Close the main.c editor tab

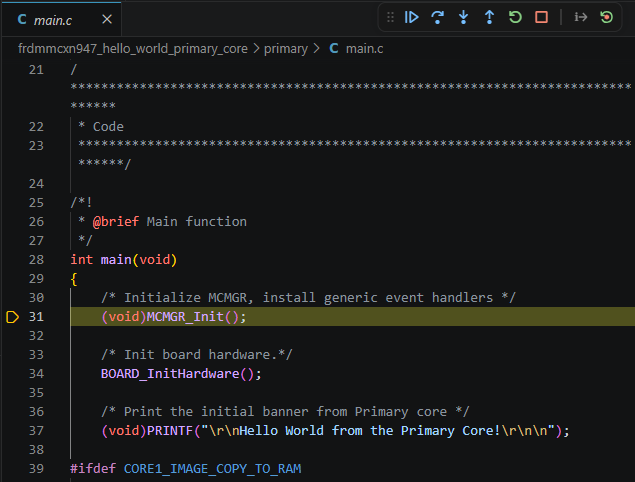(107, 19)
